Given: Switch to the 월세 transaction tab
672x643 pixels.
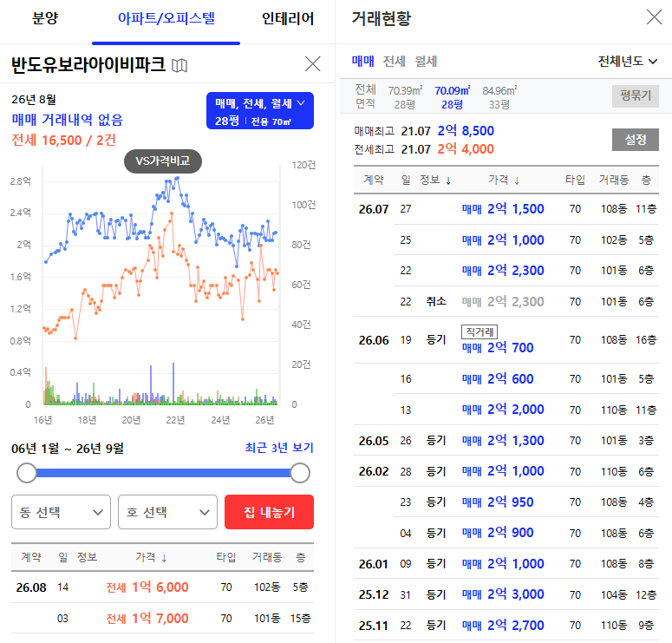Looking at the screenshot, I should [426, 61].
